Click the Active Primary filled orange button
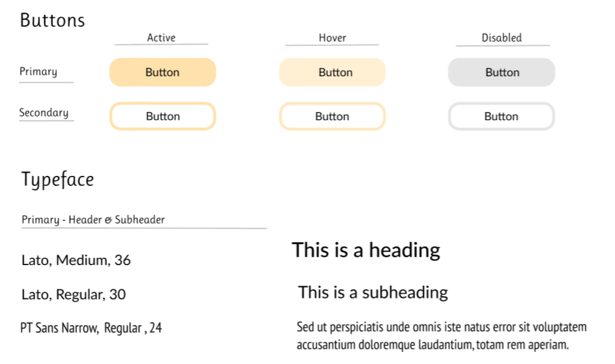This screenshot has width=615, height=364. pos(162,72)
